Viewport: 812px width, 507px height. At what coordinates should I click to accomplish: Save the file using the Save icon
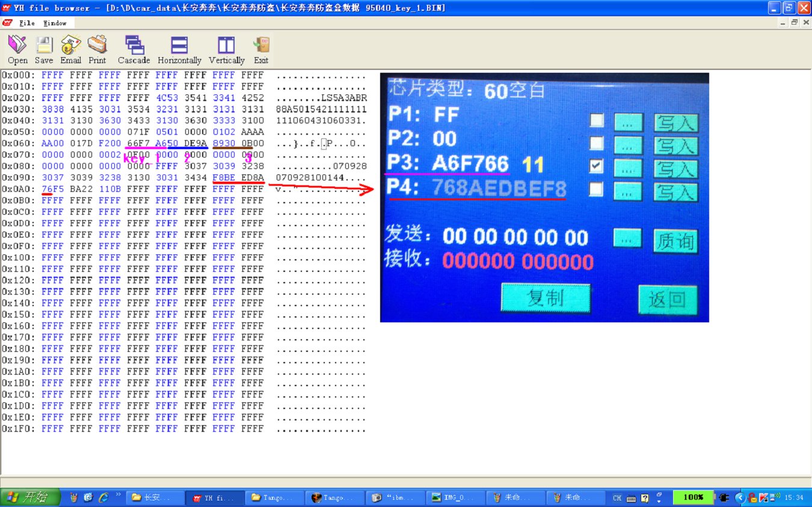[x=44, y=49]
